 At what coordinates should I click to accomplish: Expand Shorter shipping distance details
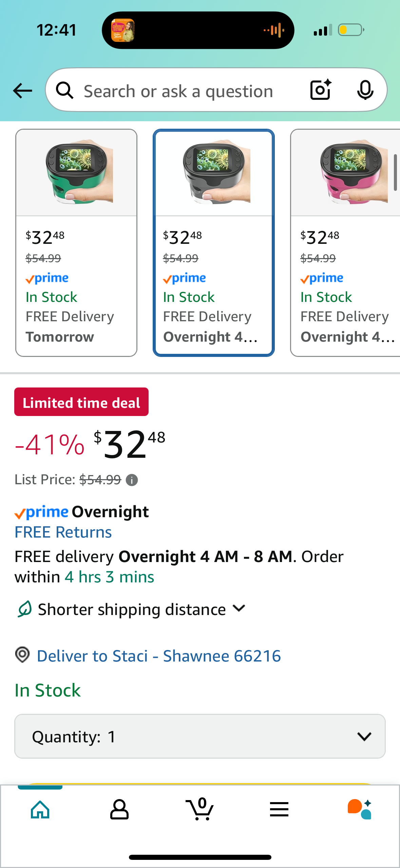coord(131,609)
